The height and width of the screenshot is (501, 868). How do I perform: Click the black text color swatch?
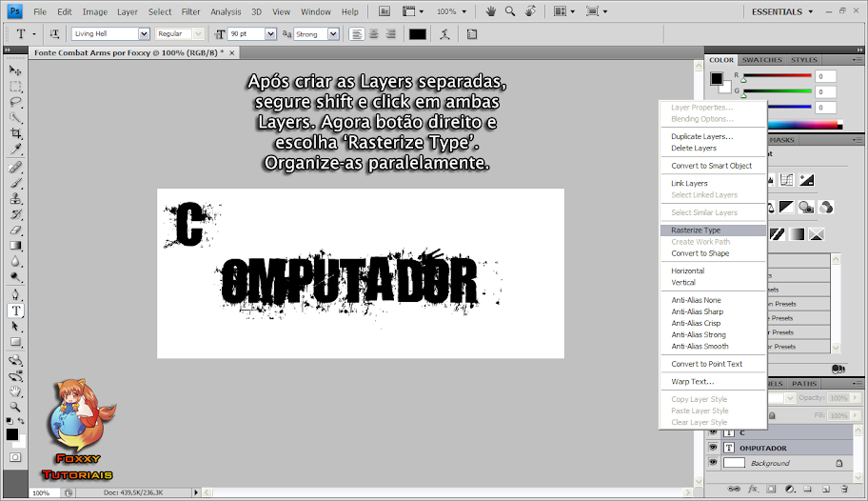point(417,33)
